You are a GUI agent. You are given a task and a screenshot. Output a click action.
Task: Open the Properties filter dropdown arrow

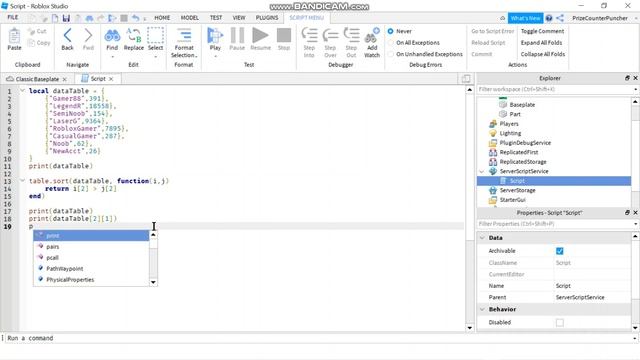pos(636,224)
